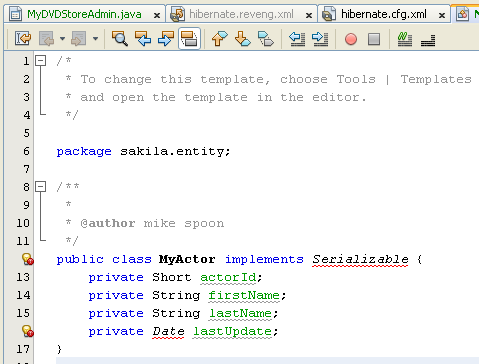Close the hibernate.cfg.xml tab
The image size is (479, 364).
click(442, 15)
